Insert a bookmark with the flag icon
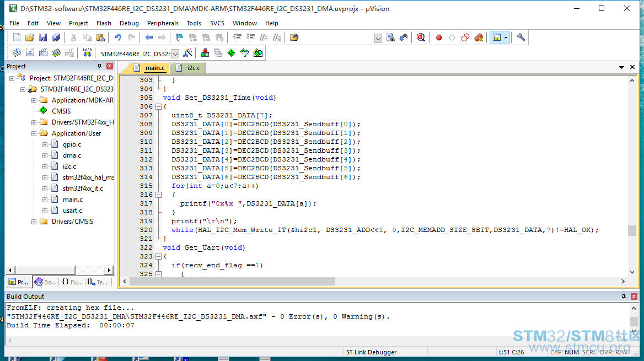 [x=179, y=37]
